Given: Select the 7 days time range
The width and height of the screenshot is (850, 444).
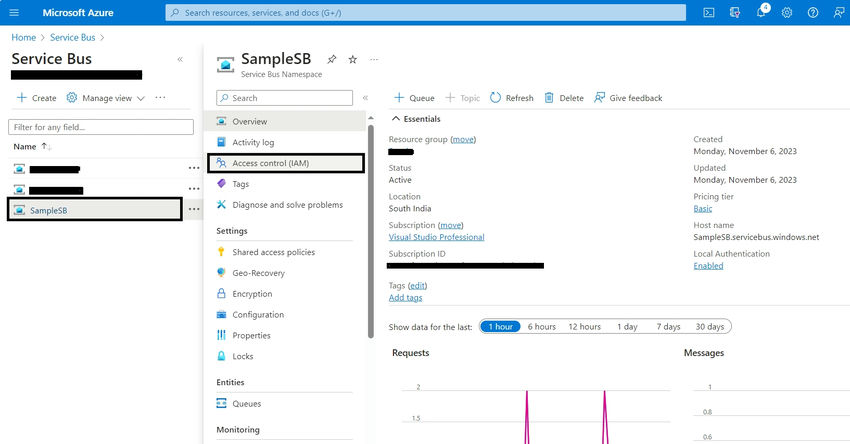Looking at the screenshot, I should (x=668, y=326).
